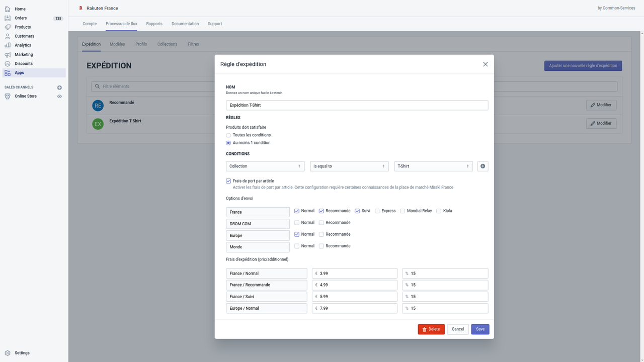Screen dimensions: 644x362
Task: Enable France Express shipping
Action: 377,211
